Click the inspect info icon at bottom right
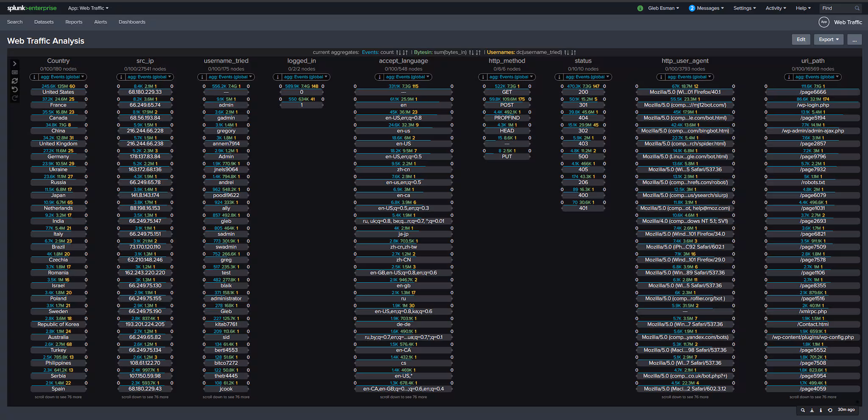This screenshot has height=420, width=868. [821, 410]
